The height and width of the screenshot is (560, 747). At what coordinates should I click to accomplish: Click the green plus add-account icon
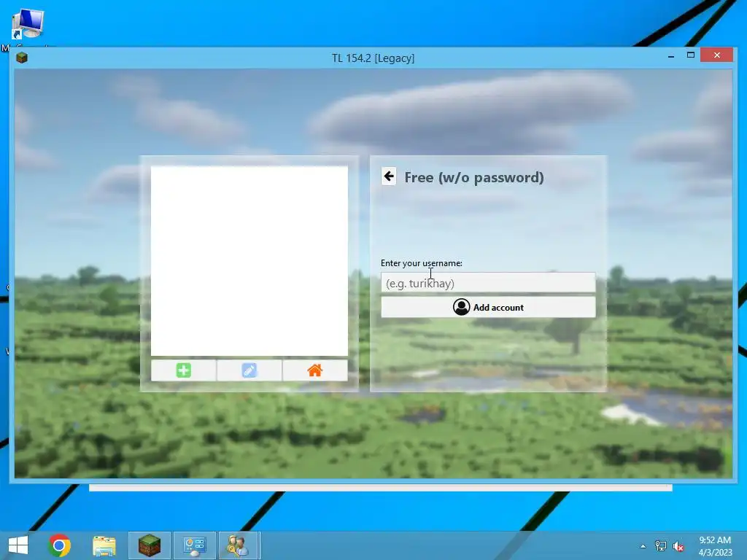click(x=183, y=370)
